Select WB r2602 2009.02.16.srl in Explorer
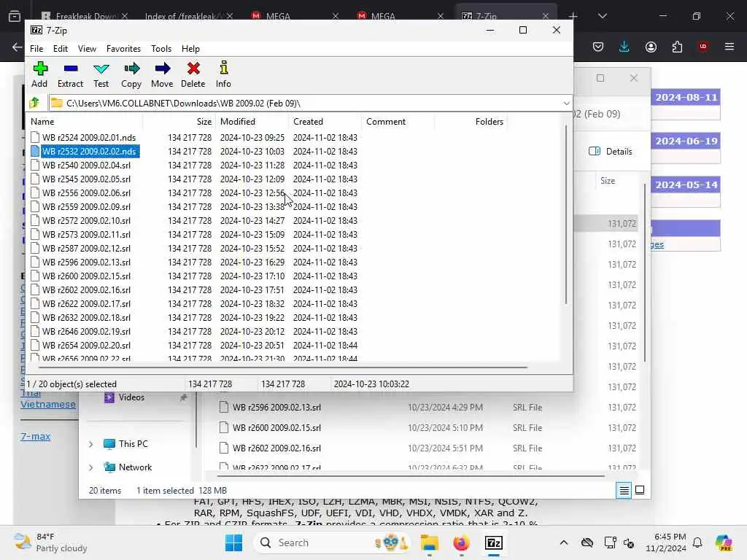This screenshot has width=747, height=560. (276, 448)
